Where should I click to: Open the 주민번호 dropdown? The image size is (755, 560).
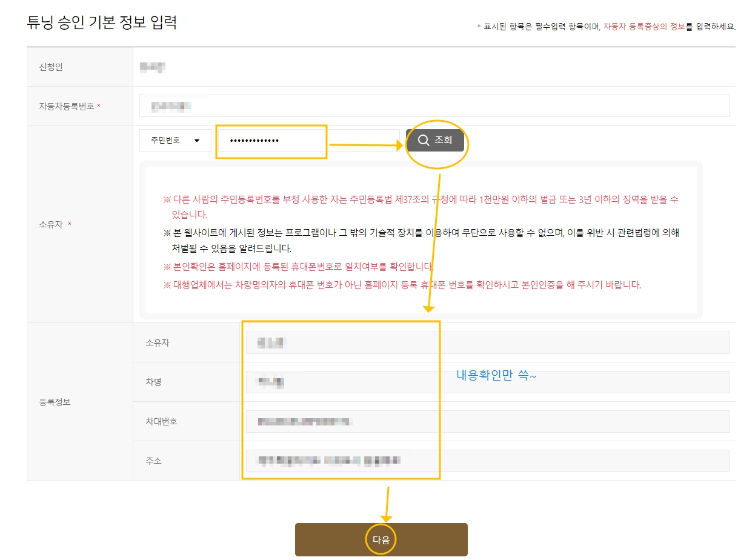[x=175, y=140]
